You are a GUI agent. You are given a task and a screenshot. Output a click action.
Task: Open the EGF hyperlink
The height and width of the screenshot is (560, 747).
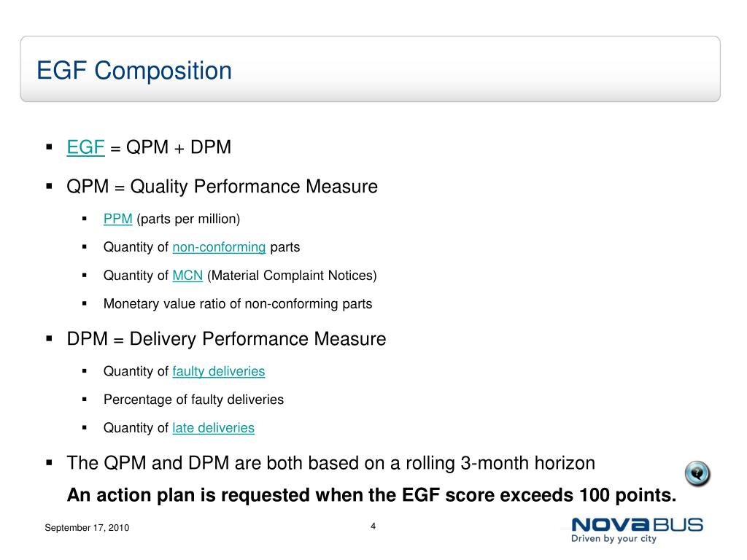tap(86, 147)
